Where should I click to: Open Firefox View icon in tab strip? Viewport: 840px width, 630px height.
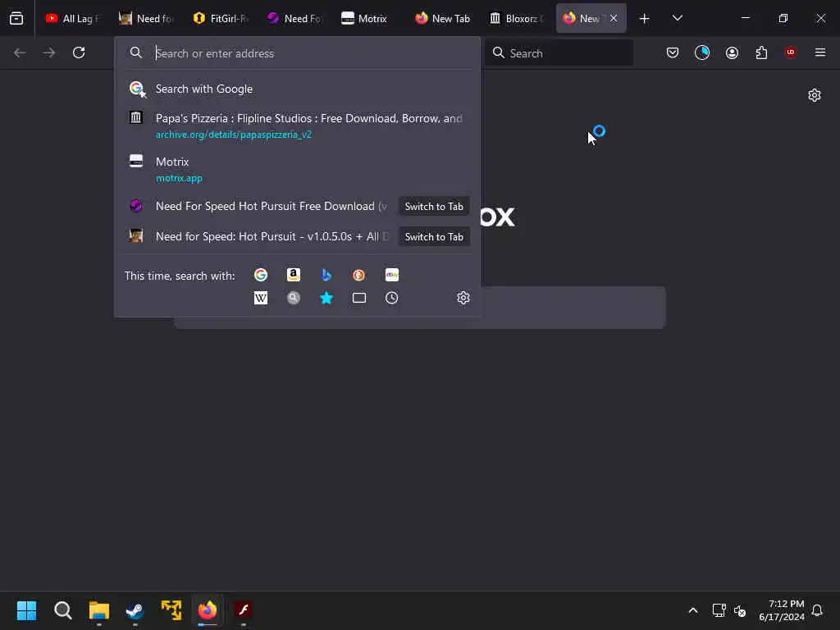(16, 18)
